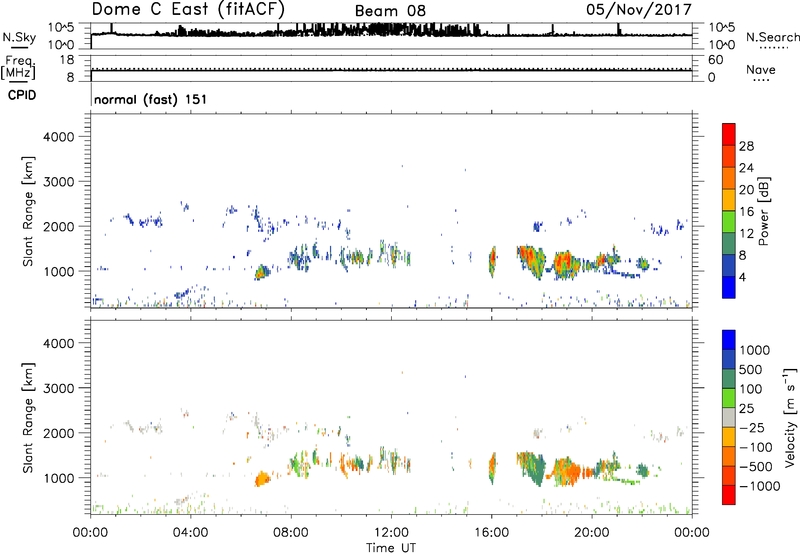
Task: Click the Velocity [m s-1] color bar title
Action: tap(790, 417)
